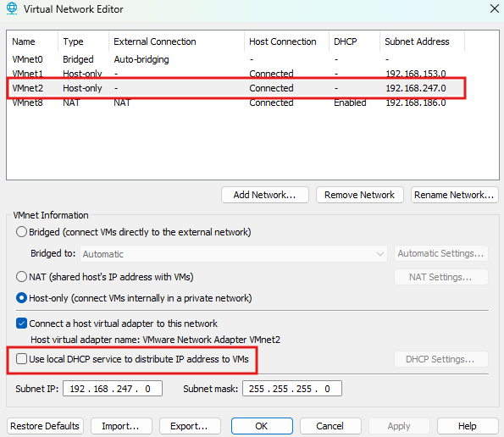
Task: Open the Rename Network dialog
Action: [x=455, y=195]
